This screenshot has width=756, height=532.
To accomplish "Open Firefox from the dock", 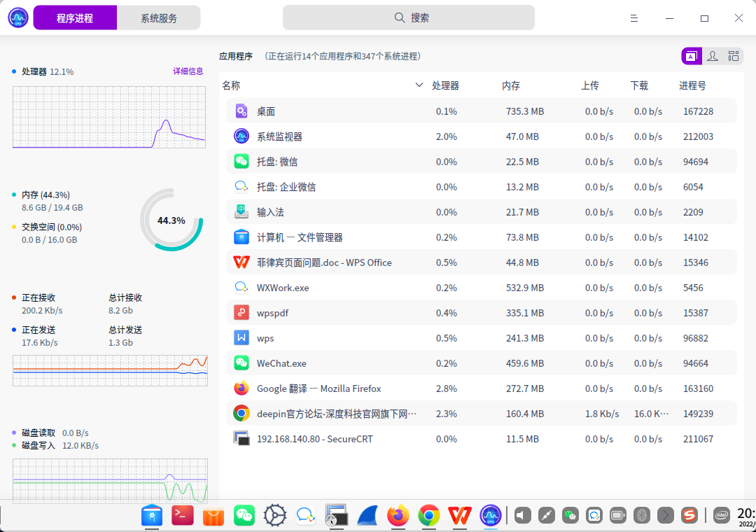I will coord(398,516).
